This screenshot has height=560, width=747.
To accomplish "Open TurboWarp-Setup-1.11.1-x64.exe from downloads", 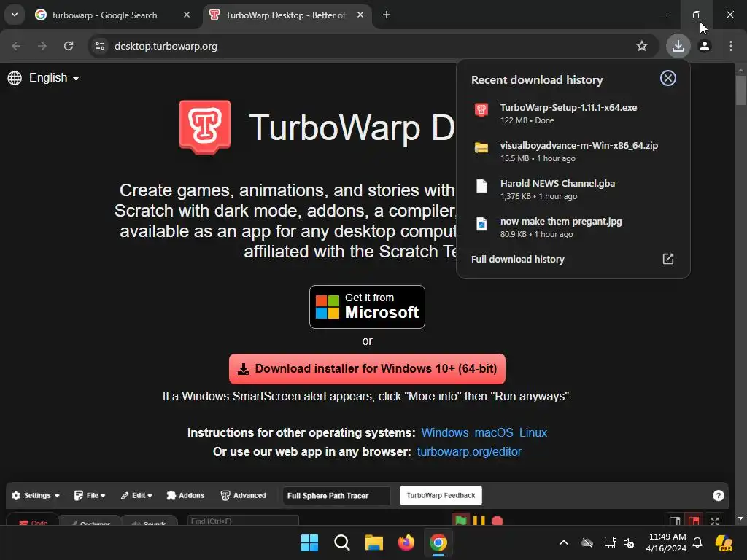I will 573,113.
